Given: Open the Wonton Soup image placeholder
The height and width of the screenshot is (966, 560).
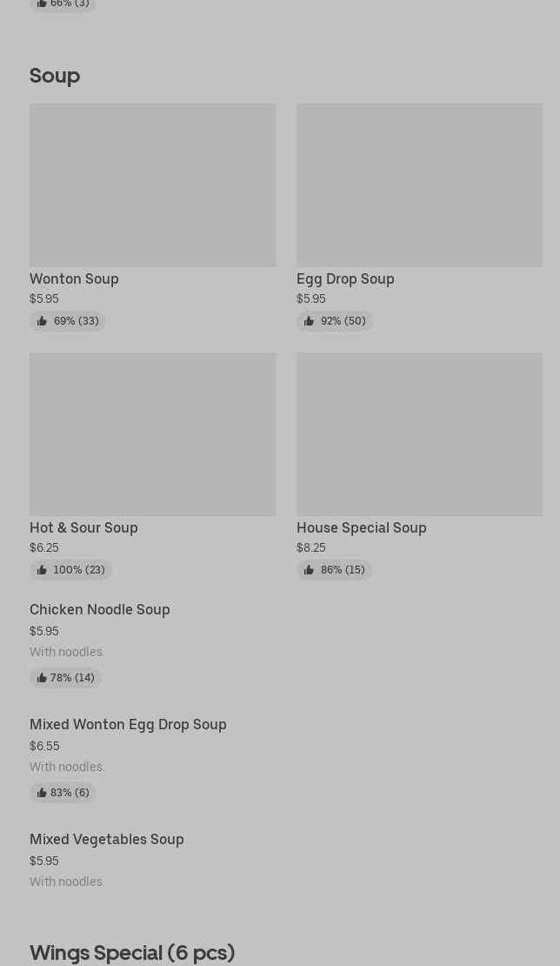Looking at the screenshot, I should coord(152,184).
